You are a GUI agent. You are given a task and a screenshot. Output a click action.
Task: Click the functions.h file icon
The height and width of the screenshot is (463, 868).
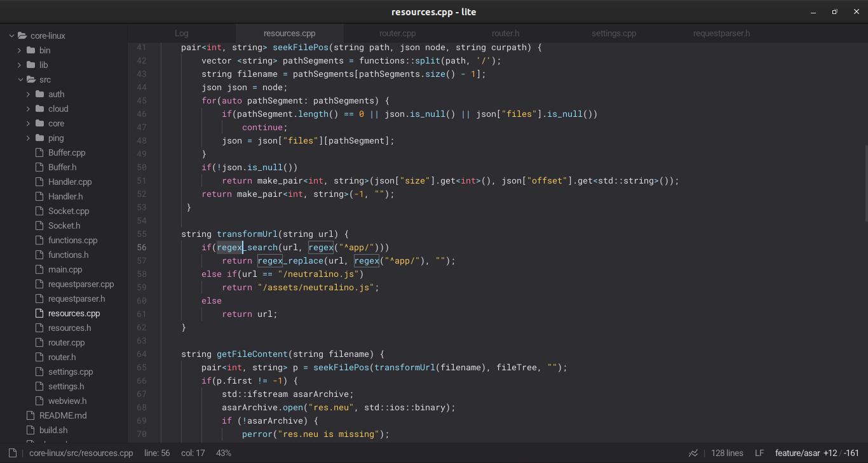(x=39, y=255)
